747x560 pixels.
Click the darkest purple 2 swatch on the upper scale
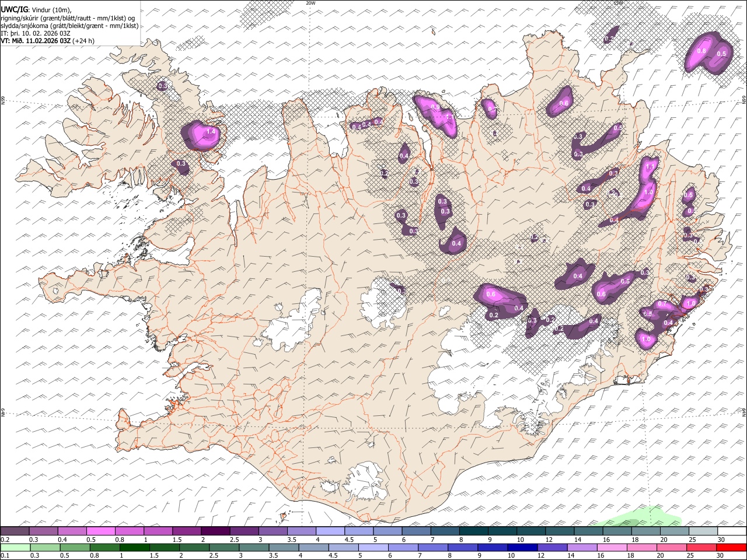215,531
